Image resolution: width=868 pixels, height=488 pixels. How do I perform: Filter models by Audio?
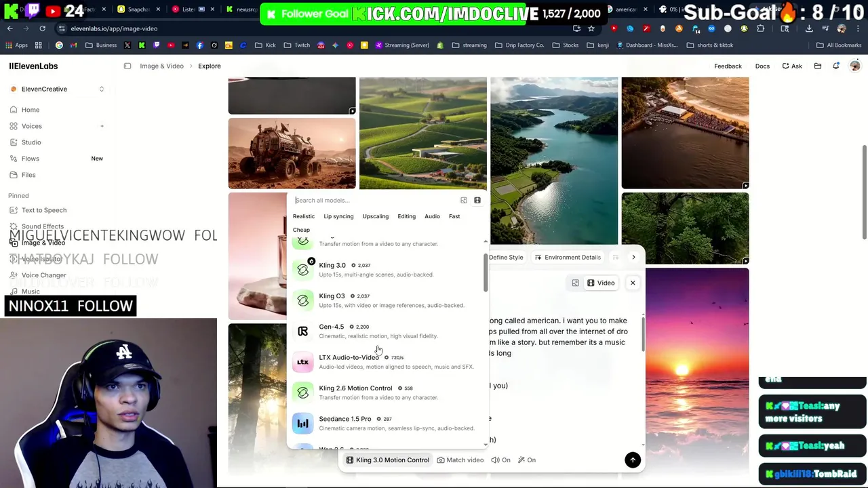[432, 216]
